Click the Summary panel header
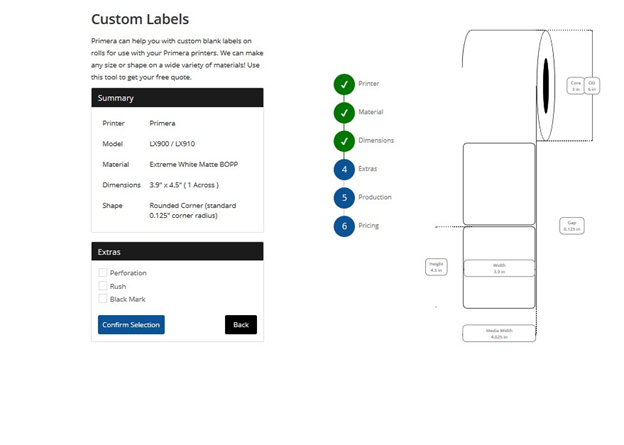The image size is (624, 445). (177, 98)
